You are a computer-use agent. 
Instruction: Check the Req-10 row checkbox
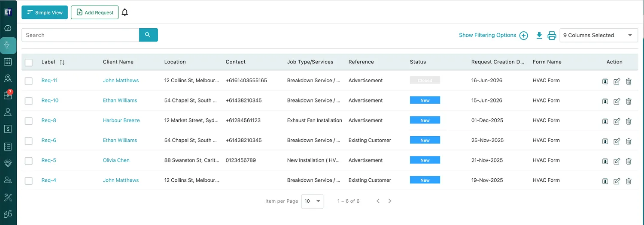pyautogui.click(x=29, y=101)
